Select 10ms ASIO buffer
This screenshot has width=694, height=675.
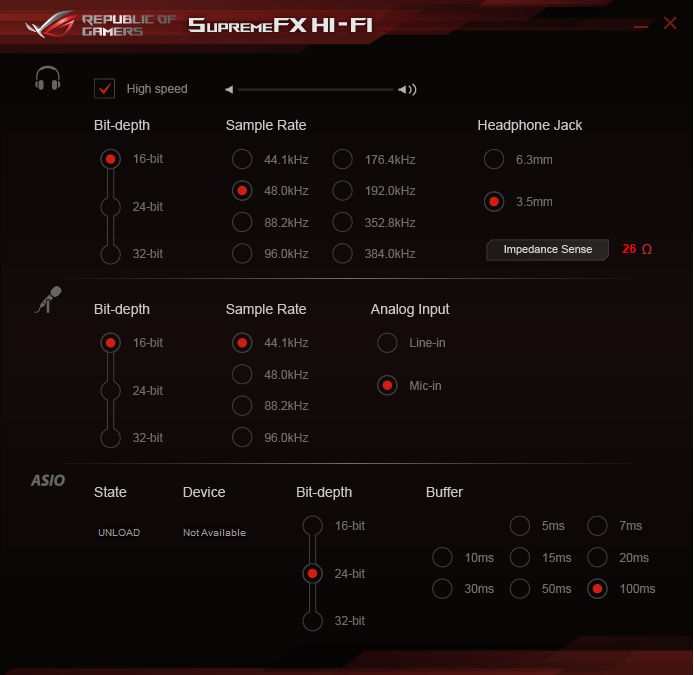[443, 557]
